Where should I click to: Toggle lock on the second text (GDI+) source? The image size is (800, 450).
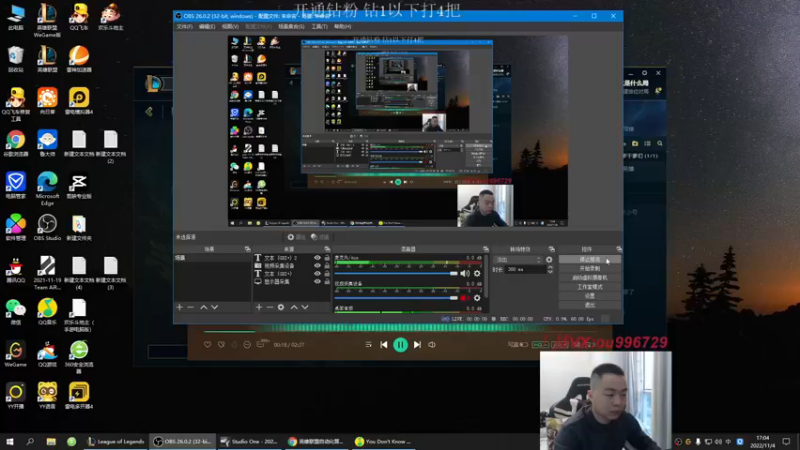coord(327,274)
